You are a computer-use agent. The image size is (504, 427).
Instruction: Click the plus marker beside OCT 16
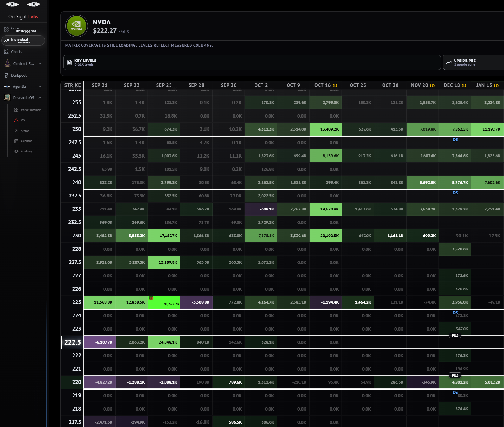[335, 86]
